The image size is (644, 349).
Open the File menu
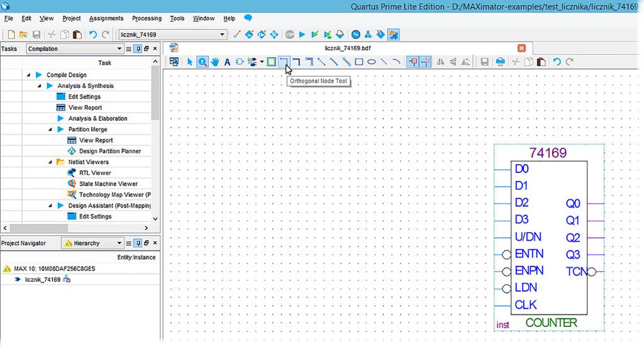[9, 18]
